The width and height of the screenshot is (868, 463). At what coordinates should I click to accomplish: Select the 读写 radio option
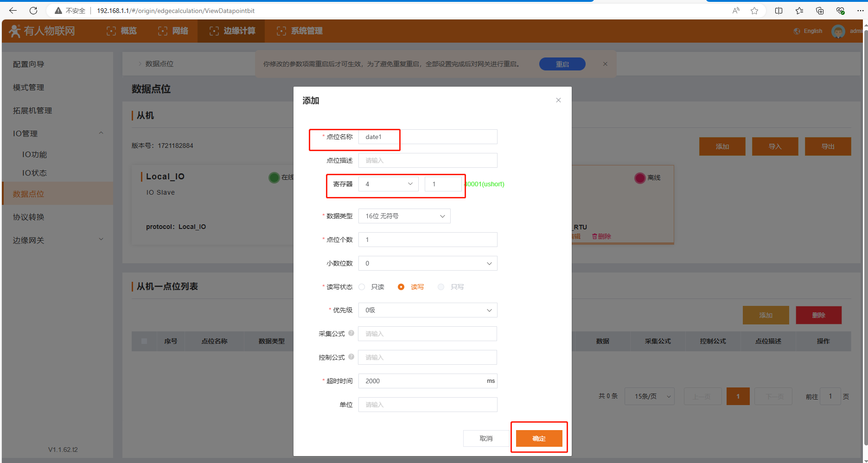point(401,287)
